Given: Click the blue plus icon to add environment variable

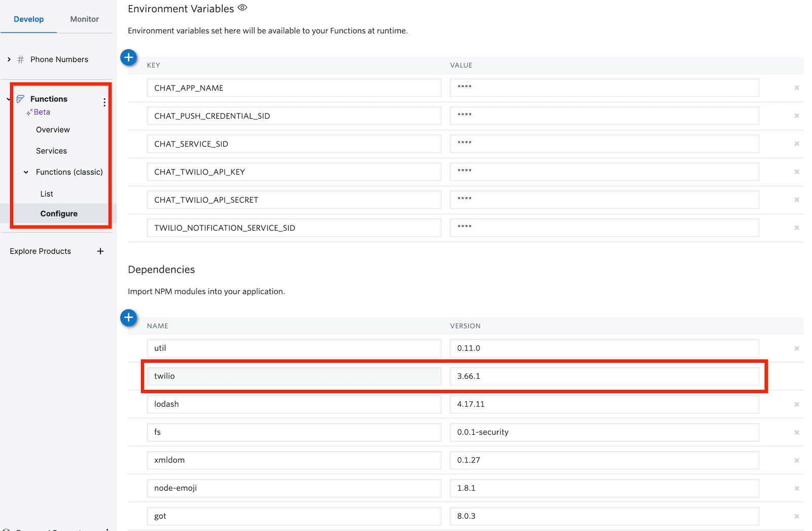Looking at the screenshot, I should [x=128, y=57].
